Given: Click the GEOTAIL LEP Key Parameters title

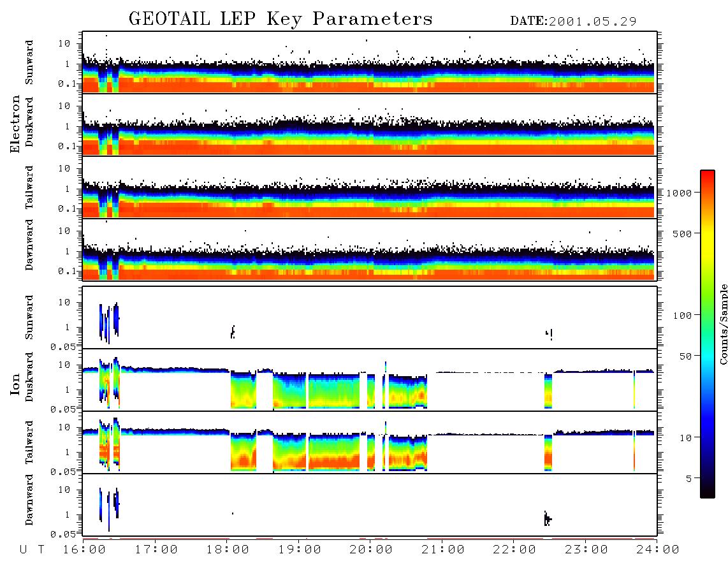Looking at the screenshot, I should pyautogui.click(x=280, y=19).
